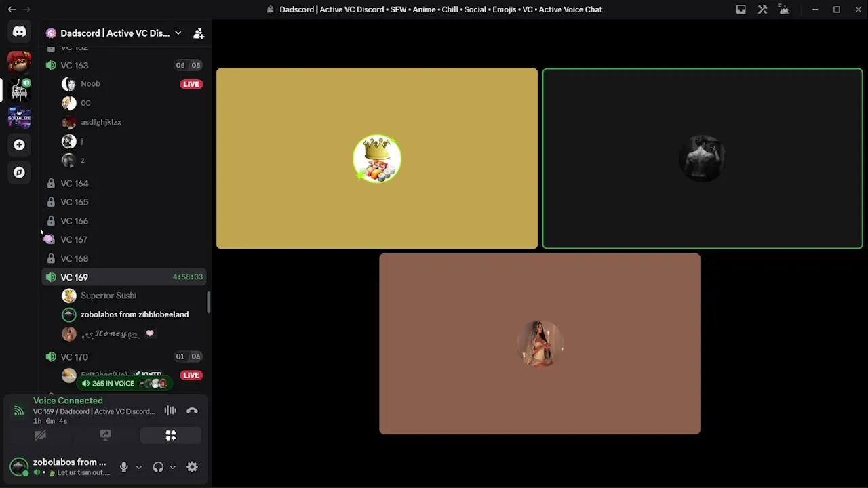The image size is (868, 488).
Task: Open the Socialize server icon
Action: (x=19, y=117)
